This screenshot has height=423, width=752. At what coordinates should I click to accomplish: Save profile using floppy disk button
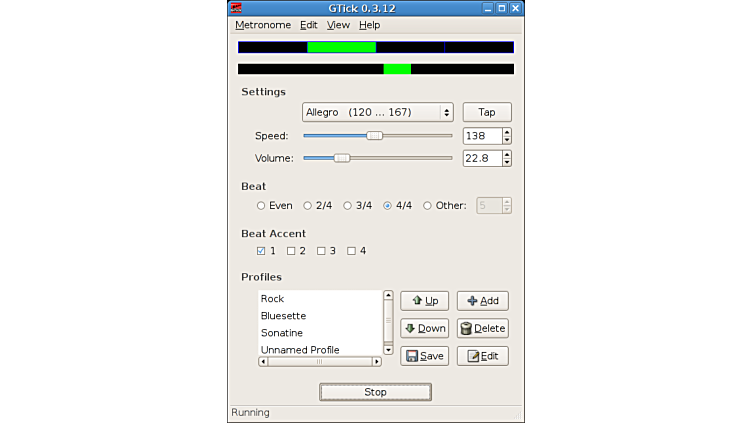tap(424, 356)
